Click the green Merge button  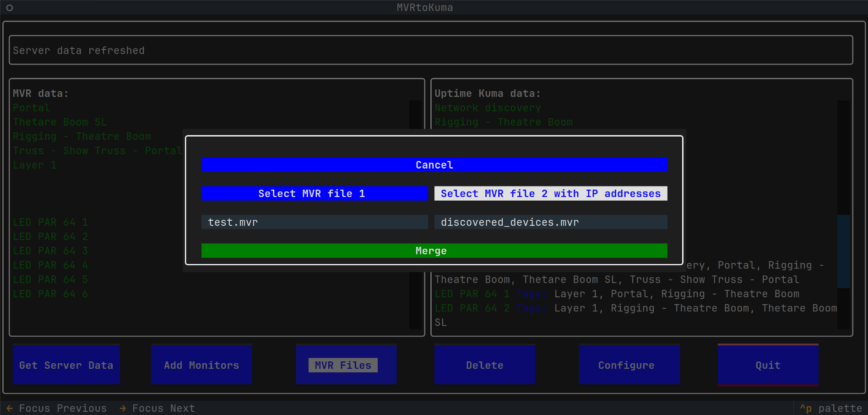pos(434,251)
